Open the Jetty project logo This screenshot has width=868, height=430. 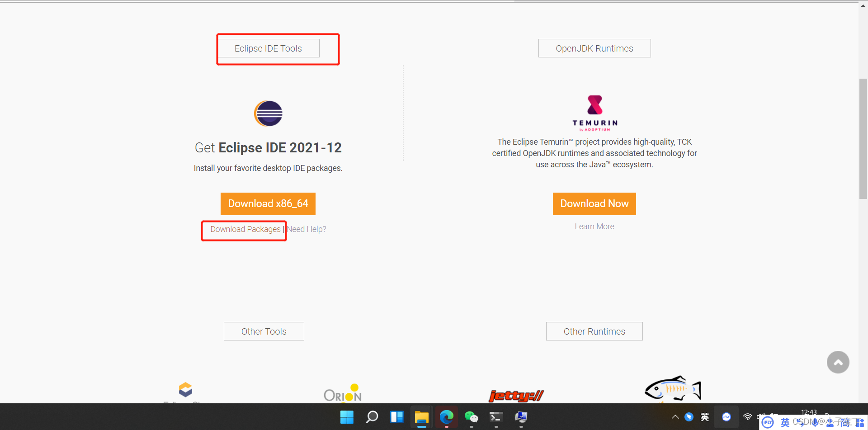(x=516, y=396)
